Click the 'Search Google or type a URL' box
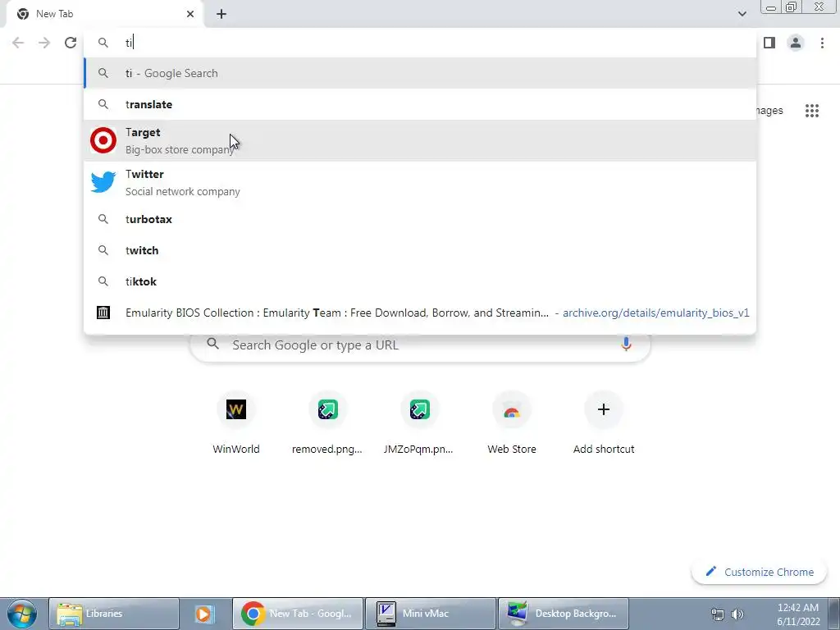The image size is (840, 630). coord(420,345)
